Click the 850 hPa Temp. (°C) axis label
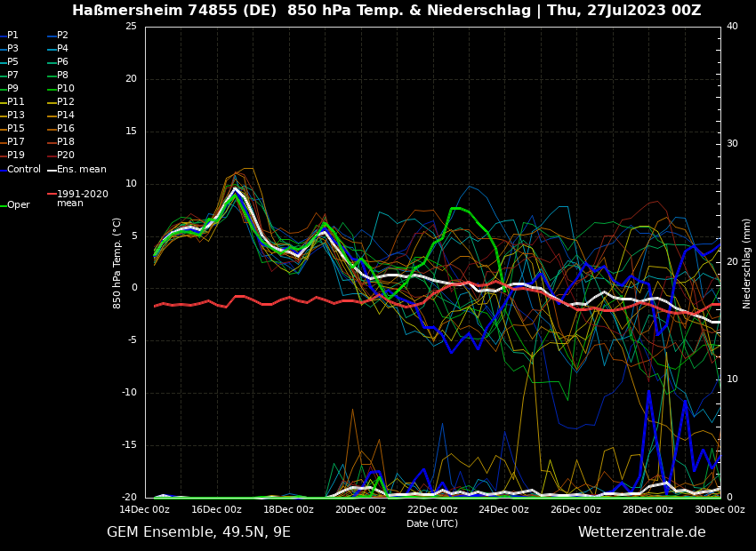The width and height of the screenshot is (756, 551). click(x=117, y=262)
